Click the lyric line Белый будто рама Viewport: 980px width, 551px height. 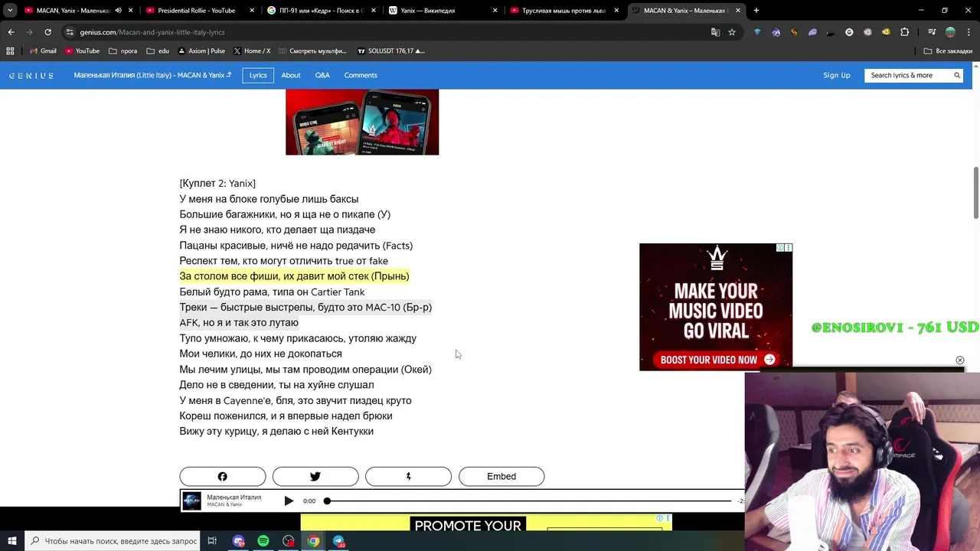[x=272, y=292]
